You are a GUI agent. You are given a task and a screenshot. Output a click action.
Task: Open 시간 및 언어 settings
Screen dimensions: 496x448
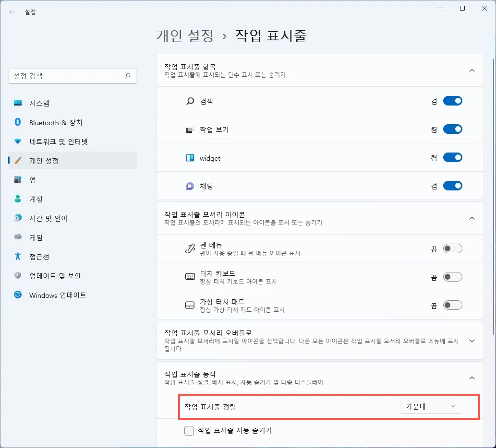(x=73, y=218)
